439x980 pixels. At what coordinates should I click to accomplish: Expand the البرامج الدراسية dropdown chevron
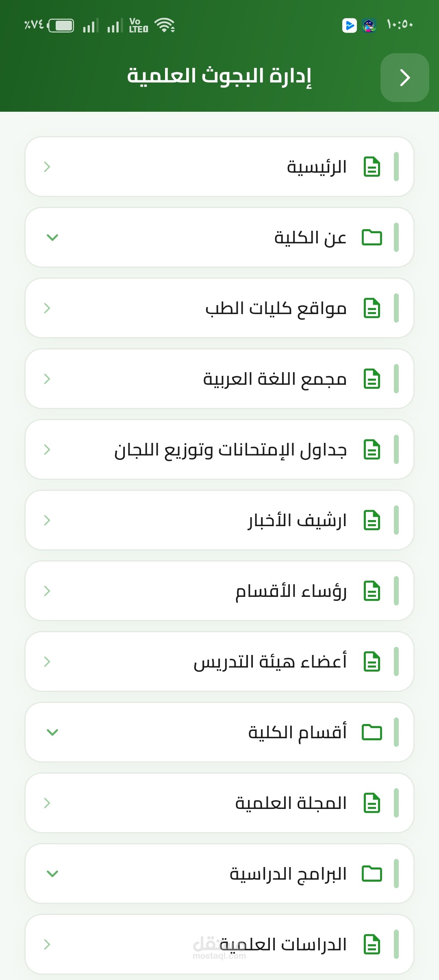click(x=52, y=874)
